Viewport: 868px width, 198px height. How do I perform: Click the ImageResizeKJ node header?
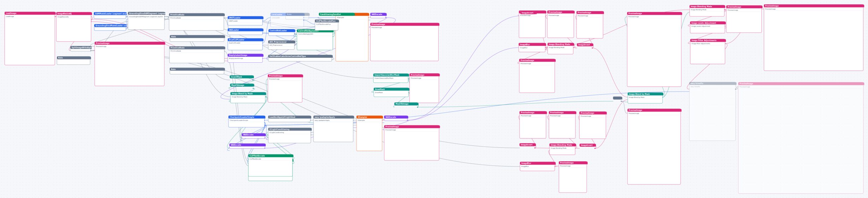pos(74,14)
